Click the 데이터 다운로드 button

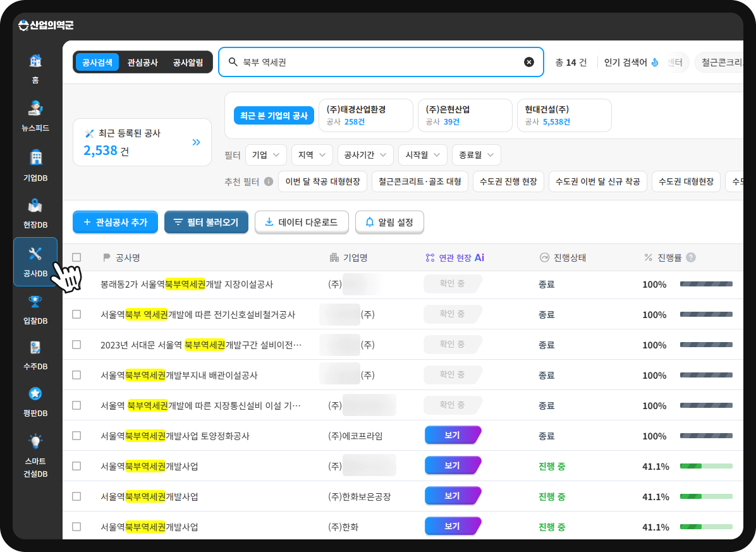pyautogui.click(x=302, y=222)
